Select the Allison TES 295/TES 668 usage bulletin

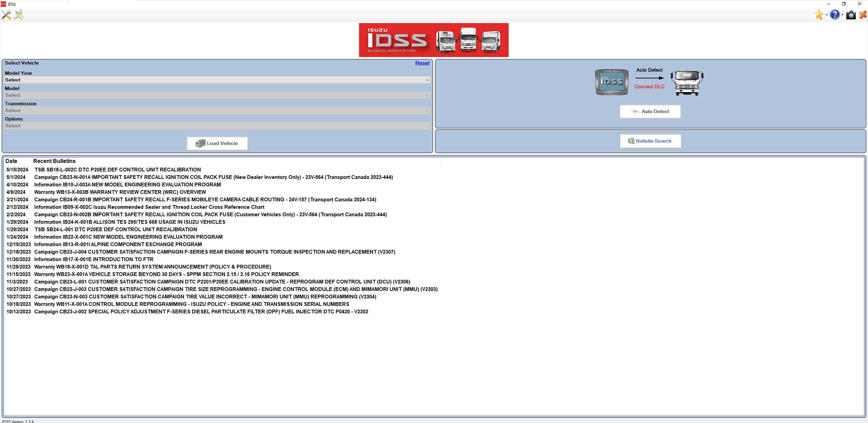click(x=130, y=222)
